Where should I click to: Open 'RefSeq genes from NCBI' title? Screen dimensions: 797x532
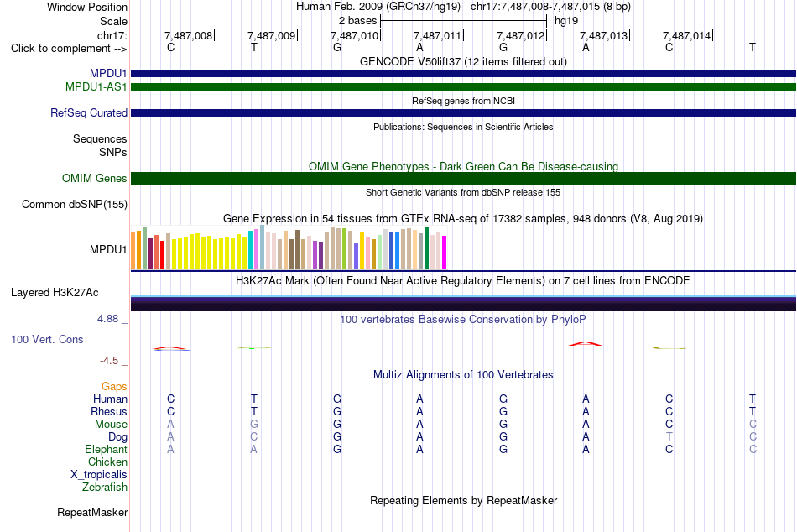pyautogui.click(x=463, y=101)
